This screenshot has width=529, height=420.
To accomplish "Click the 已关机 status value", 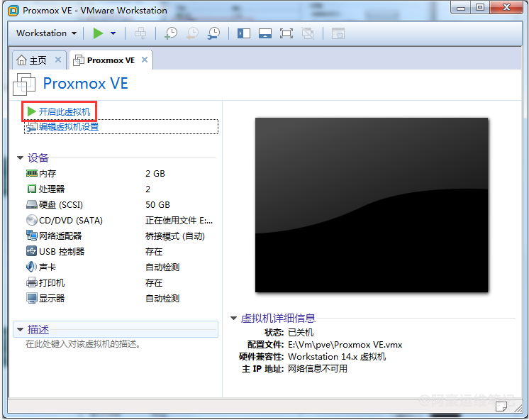I will [x=301, y=333].
